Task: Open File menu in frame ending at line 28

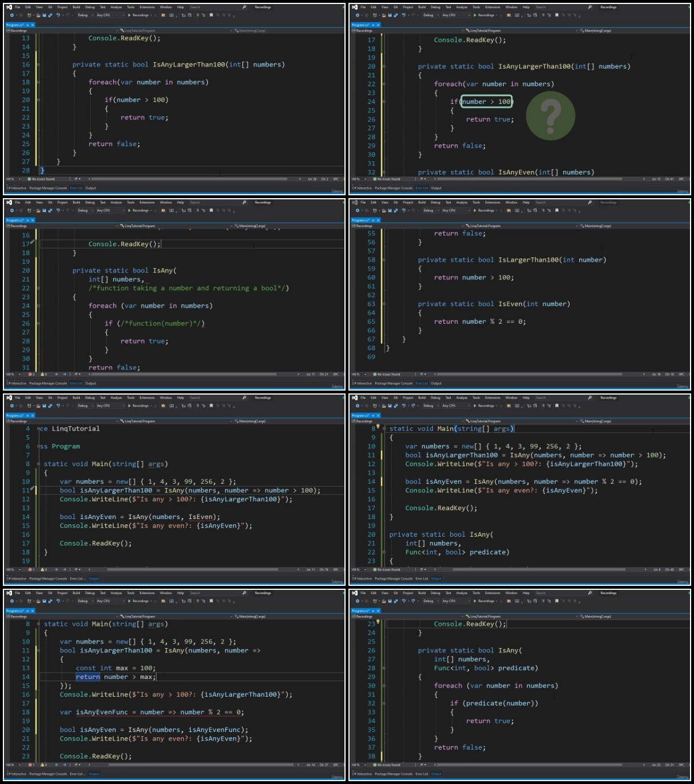Action: [17, 7]
